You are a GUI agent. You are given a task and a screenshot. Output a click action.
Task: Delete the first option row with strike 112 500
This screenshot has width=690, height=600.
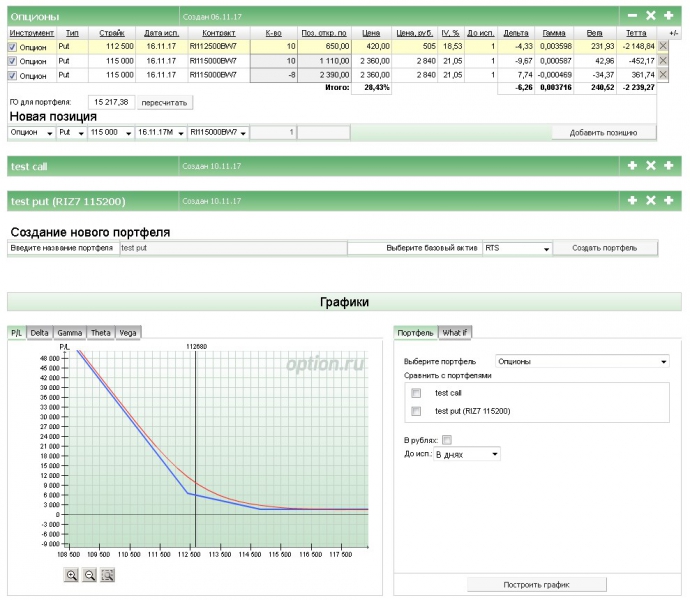click(x=663, y=46)
